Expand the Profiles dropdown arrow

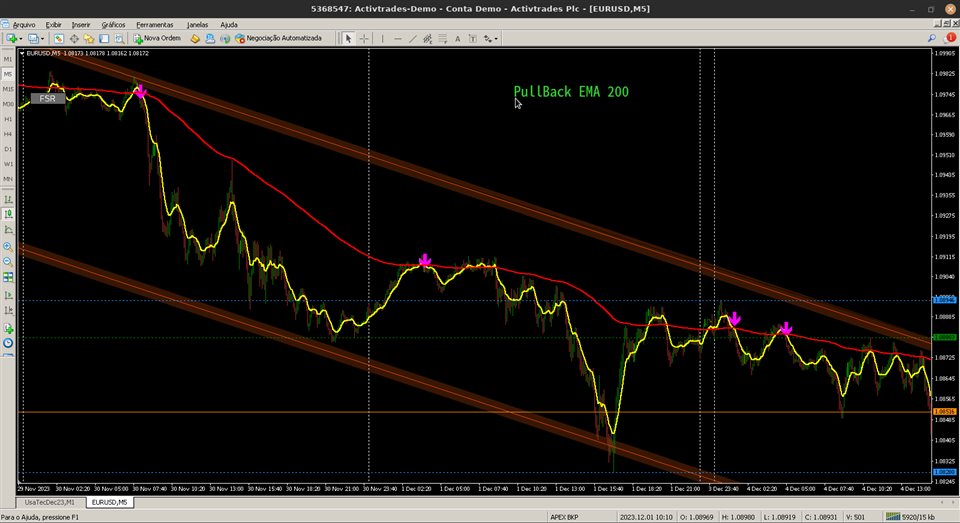[x=42, y=39]
